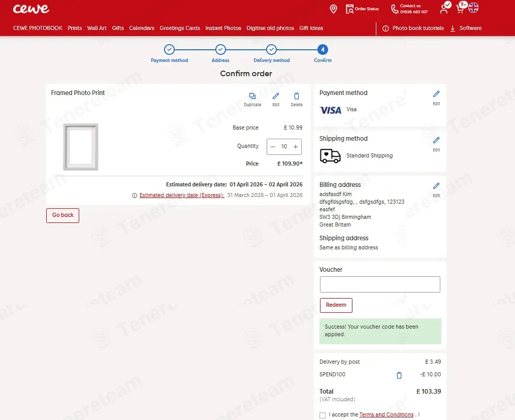This screenshot has width=515, height=420.
Task: Open the Gifts menu
Action: [118, 28]
